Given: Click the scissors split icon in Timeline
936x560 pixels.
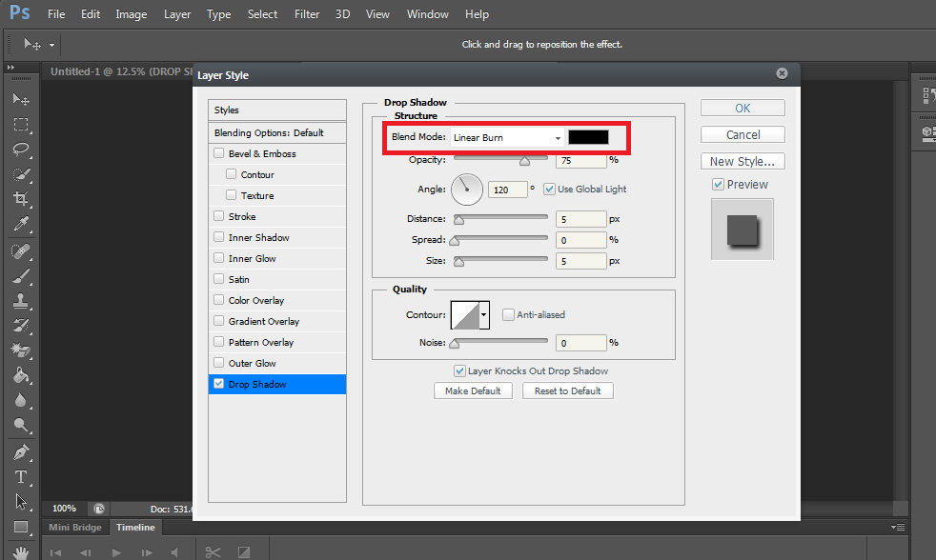Looking at the screenshot, I should coord(213,552).
